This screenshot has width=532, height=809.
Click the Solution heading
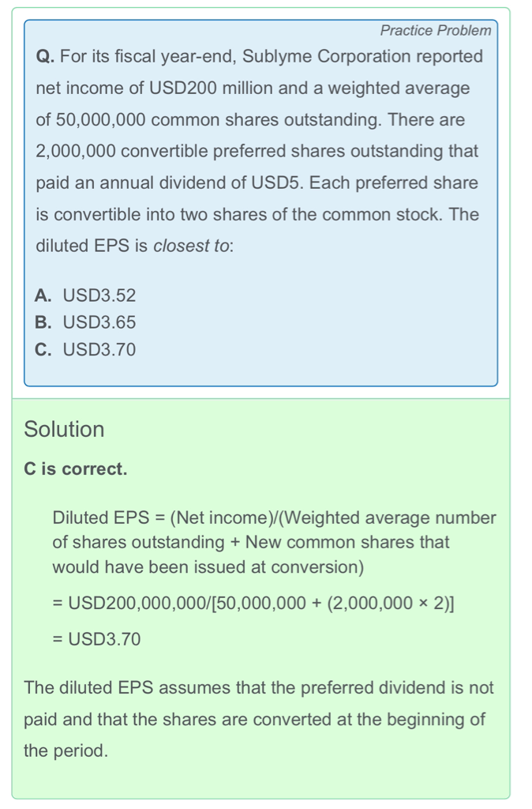click(x=64, y=430)
